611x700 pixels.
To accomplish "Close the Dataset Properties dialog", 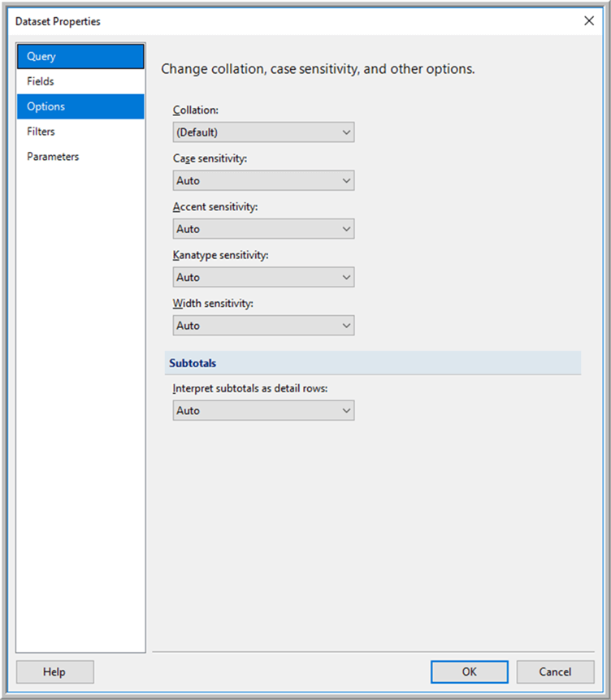I will [589, 21].
